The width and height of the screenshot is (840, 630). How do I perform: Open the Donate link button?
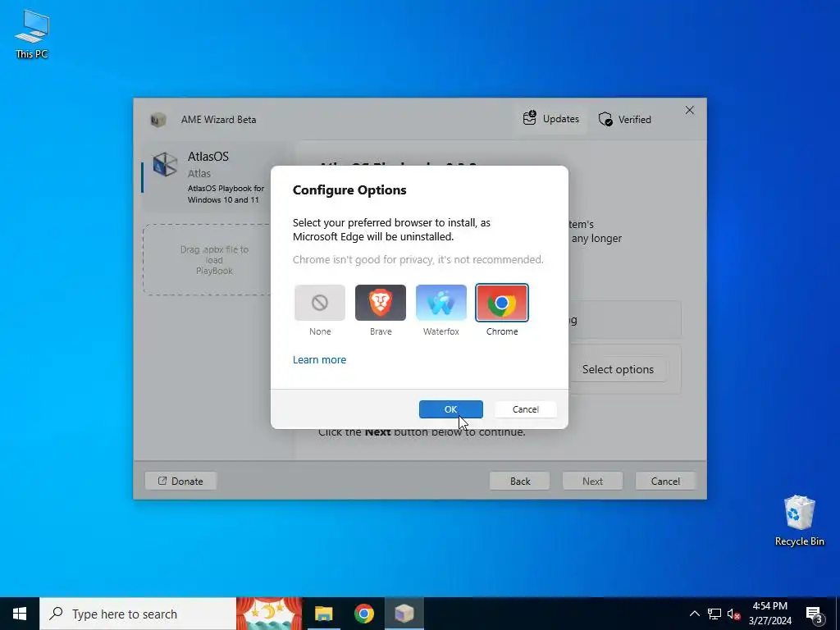tap(180, 481)
